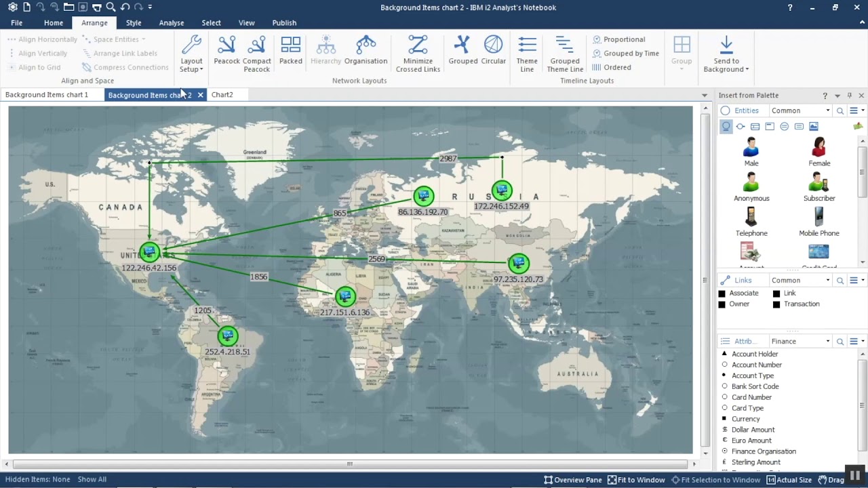Image resolution: width=868 pixels, height=488 pixels.
Task: Click Show All hidden items
Action: click(92, 480)
